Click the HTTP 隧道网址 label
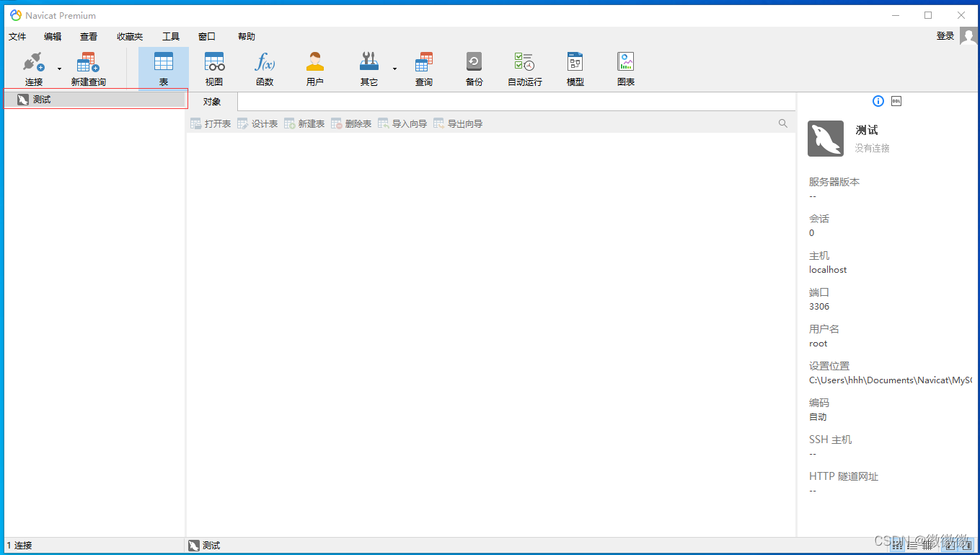Image resolution: width=980 pixels, height=555 pixels. coord(844,476)
